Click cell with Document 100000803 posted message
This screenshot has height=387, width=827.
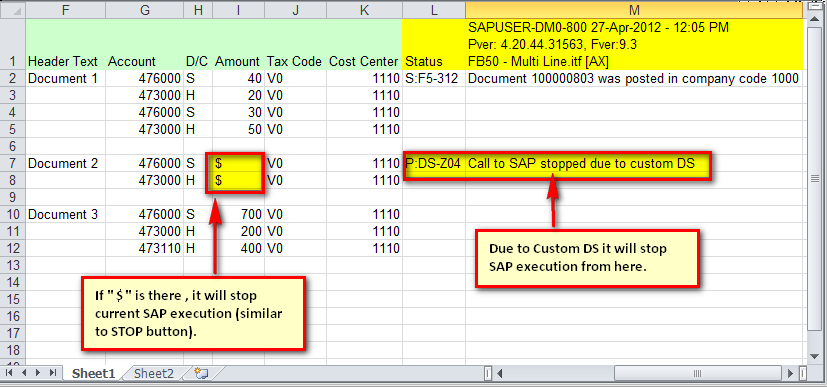click(634, 79)
